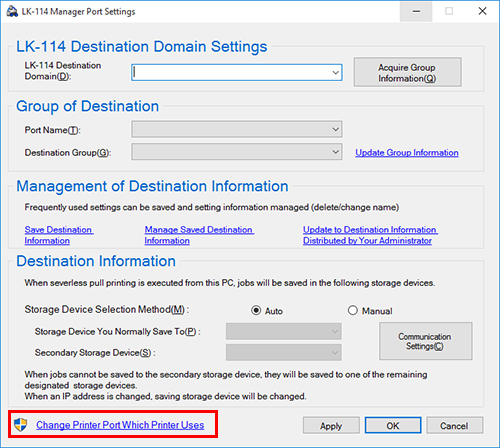
Task: Click Change Printer Port Which Printer Uses link
Action: 120,425
